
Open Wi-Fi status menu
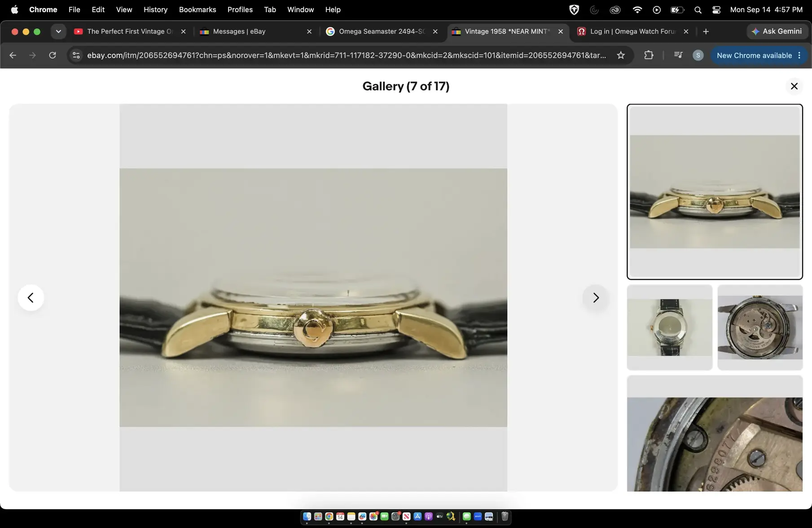637,9
